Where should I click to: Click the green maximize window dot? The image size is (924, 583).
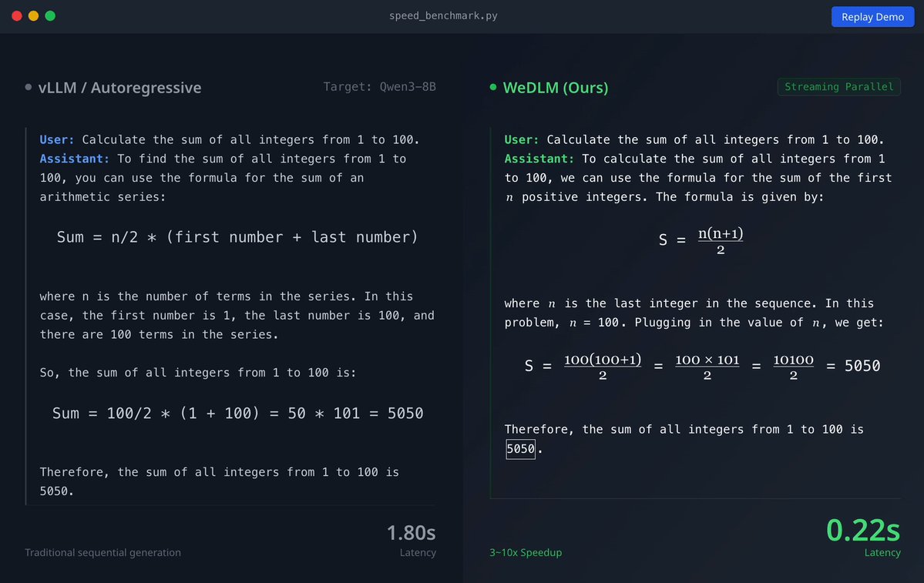(x=50, y=16)
